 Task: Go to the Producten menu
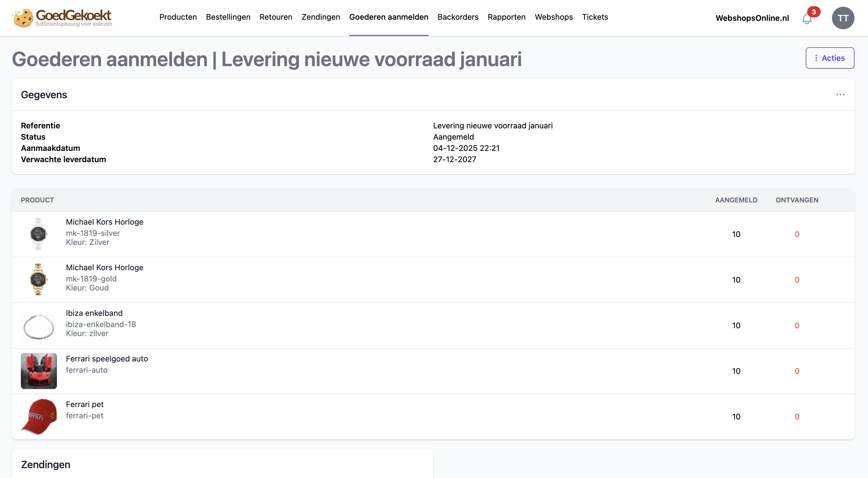(x=178, y=17)
